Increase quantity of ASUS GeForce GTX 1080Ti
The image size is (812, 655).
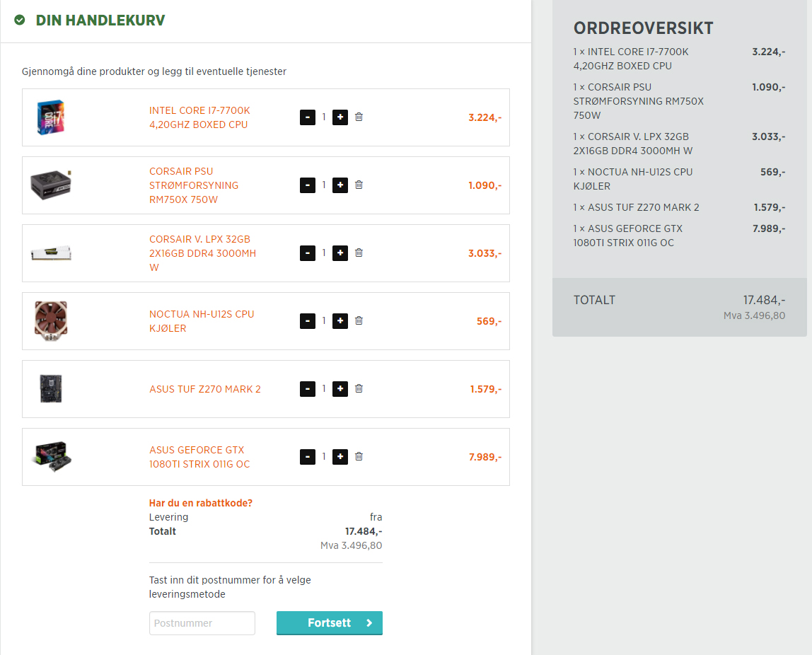pyautogui.click(x=340, y=457)
